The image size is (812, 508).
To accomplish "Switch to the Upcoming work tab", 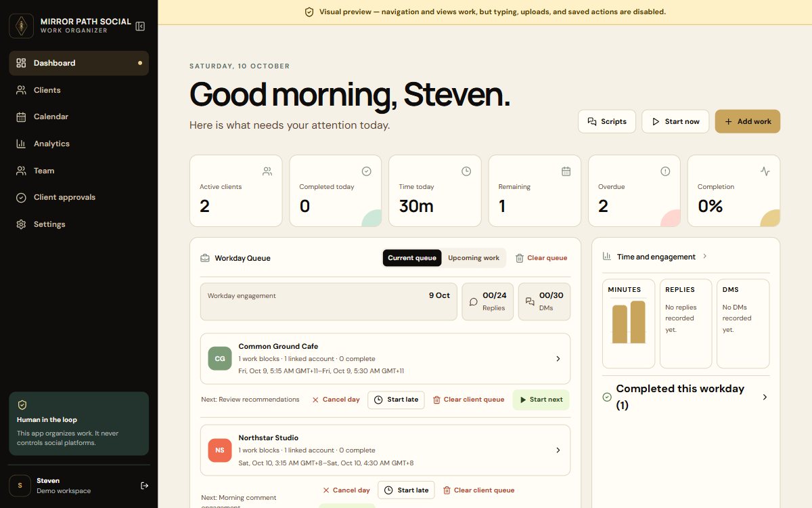I will [474, 258].
